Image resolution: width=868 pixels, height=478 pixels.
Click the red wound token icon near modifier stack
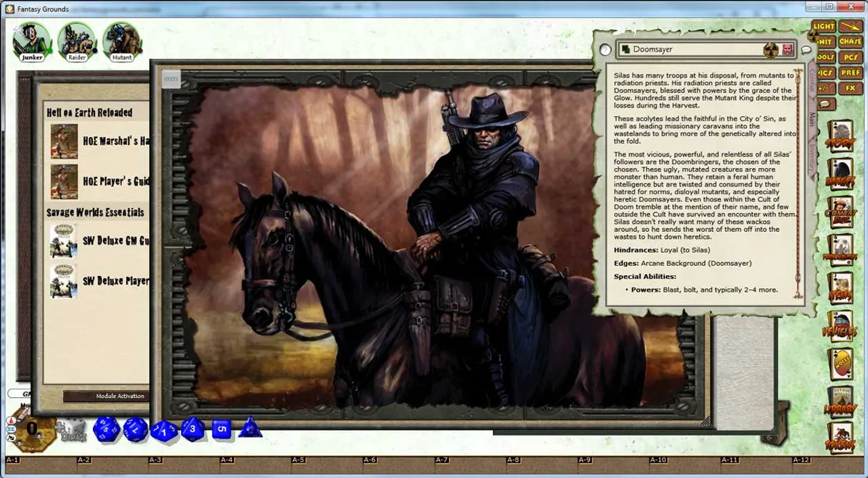[x=12, y=421]
